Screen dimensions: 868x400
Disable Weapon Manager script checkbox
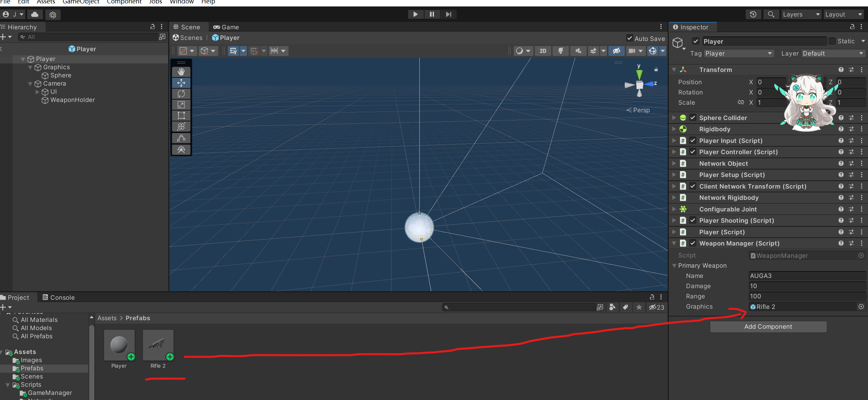coord(693,243)
